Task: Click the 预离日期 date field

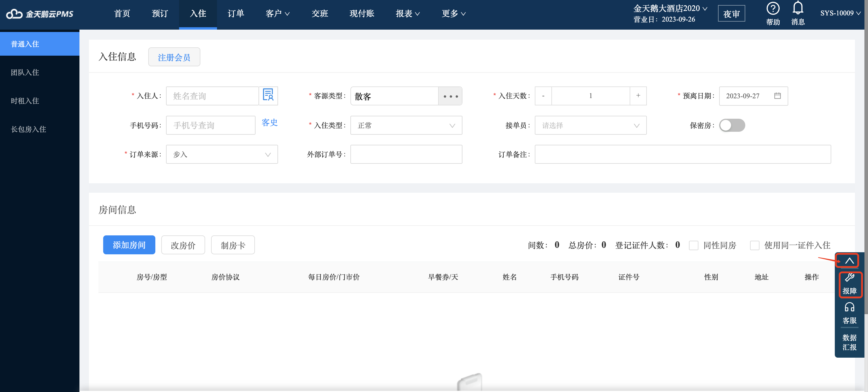Action: [753, 96]
